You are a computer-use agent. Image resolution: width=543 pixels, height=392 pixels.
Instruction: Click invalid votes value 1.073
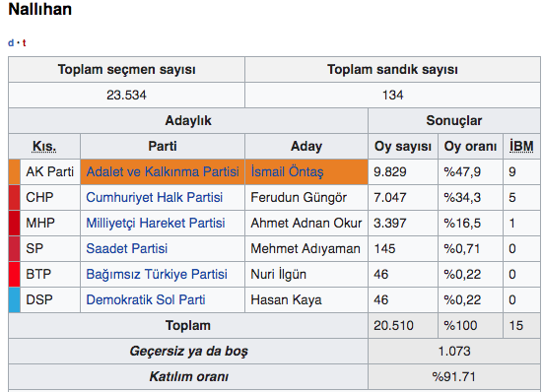click(x=454, y=351)
